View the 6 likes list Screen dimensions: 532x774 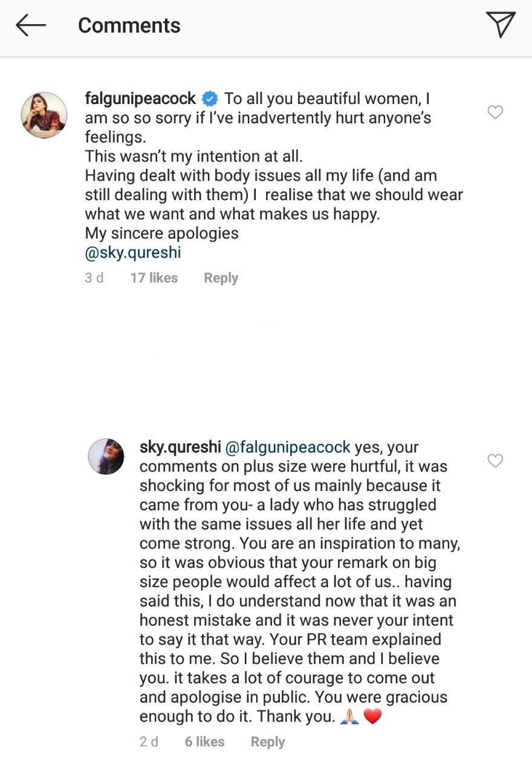204,742
